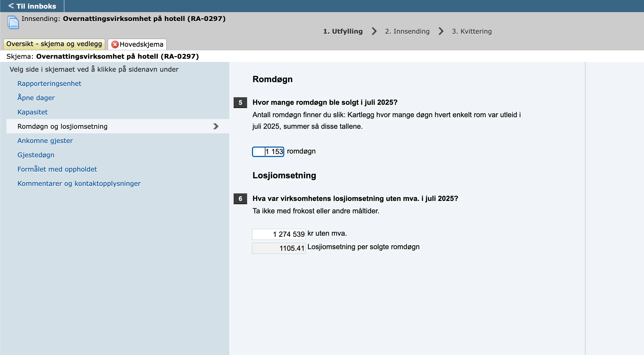Switch to the Hovedskjema tab

click(137, 44)
